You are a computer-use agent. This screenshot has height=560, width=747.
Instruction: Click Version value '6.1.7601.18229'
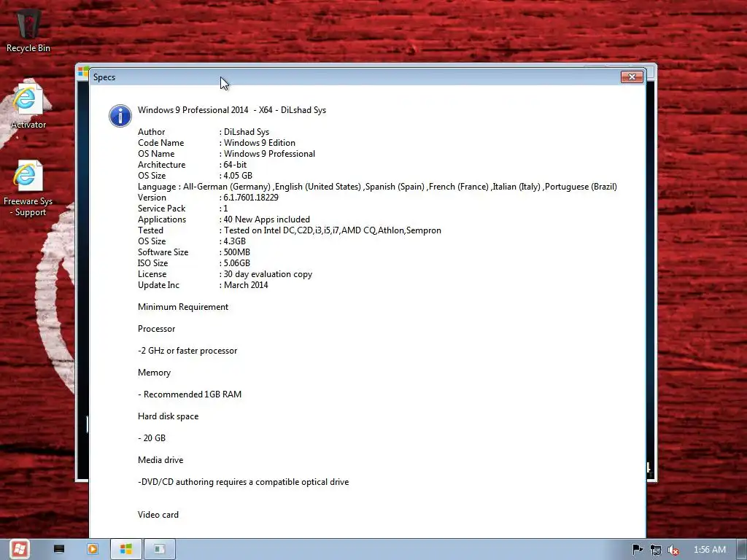point(251,198)
